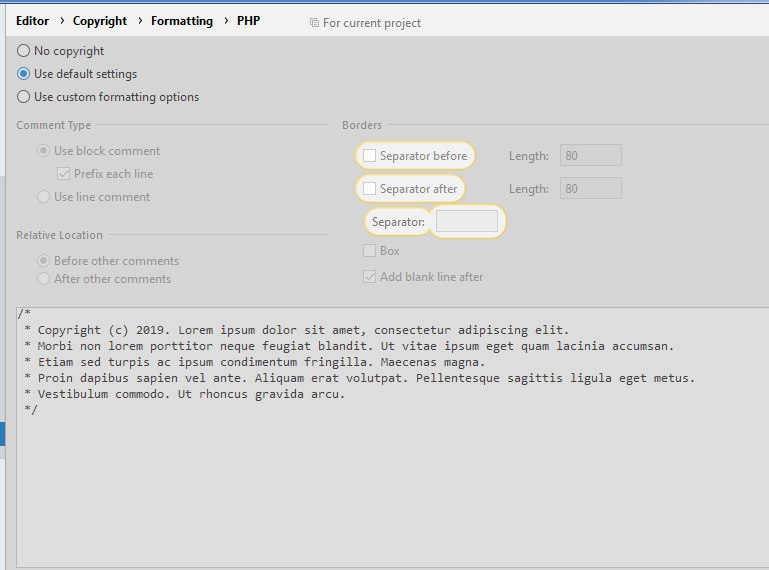
Task: Click the Editor breadcrumb
Action: point(32,21)
